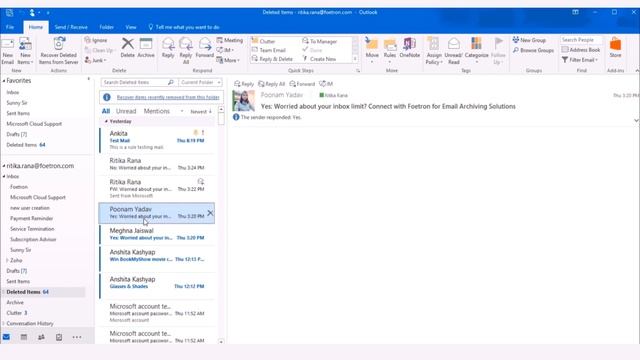The image size is (640, 360).
Task: Open the Clutter folder
Action: point(17,313)
